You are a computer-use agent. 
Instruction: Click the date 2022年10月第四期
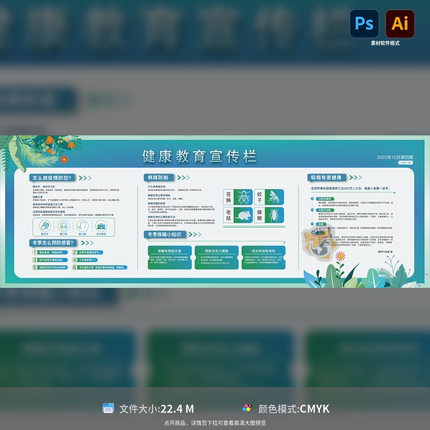click(x=395, y=157)
